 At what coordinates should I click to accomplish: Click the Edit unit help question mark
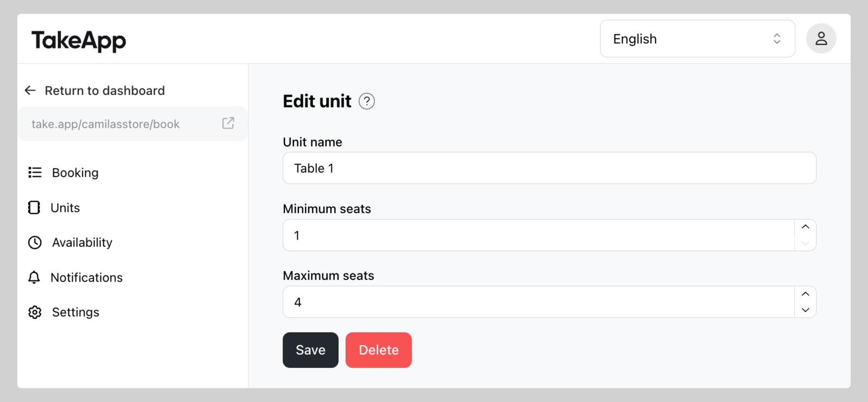coord(367,101)
